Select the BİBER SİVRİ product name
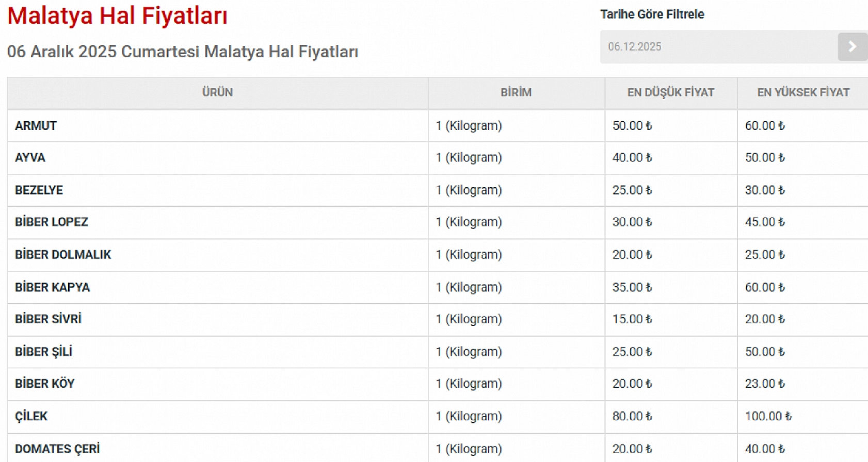This screenshot has height=462, width=868. coord(48,319)
